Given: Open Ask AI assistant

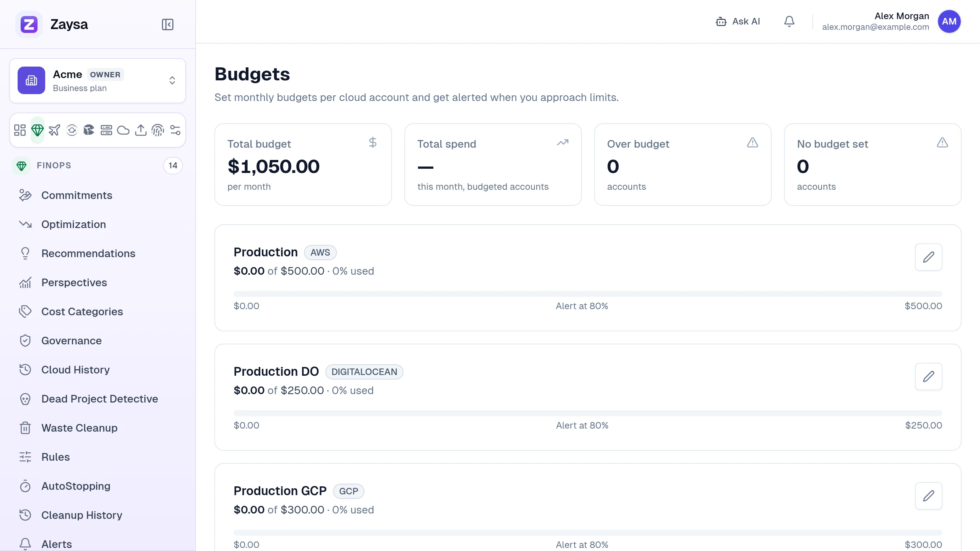Looking at the screenshot, I should click(738, 21).
